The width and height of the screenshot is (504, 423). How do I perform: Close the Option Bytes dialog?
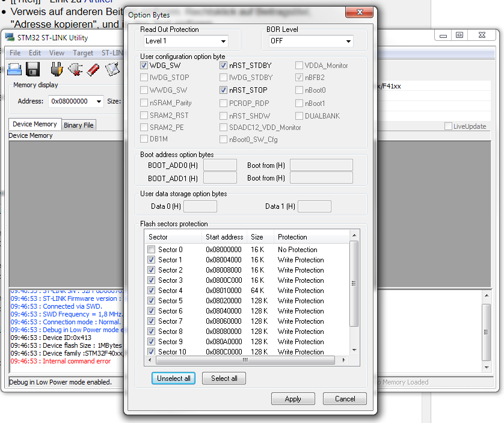pos(360,14)
